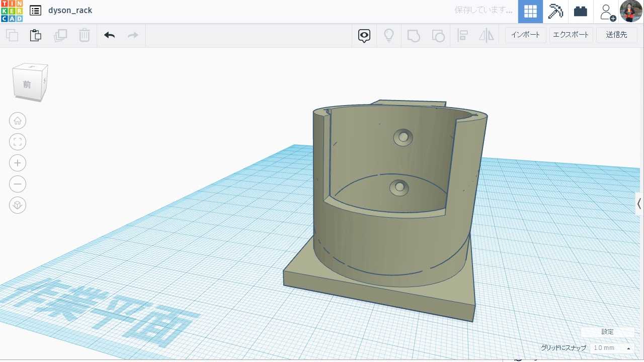Toggle perspective/orthographic view cube icon
Screen dimensions: 644x362
click(18, 205)
